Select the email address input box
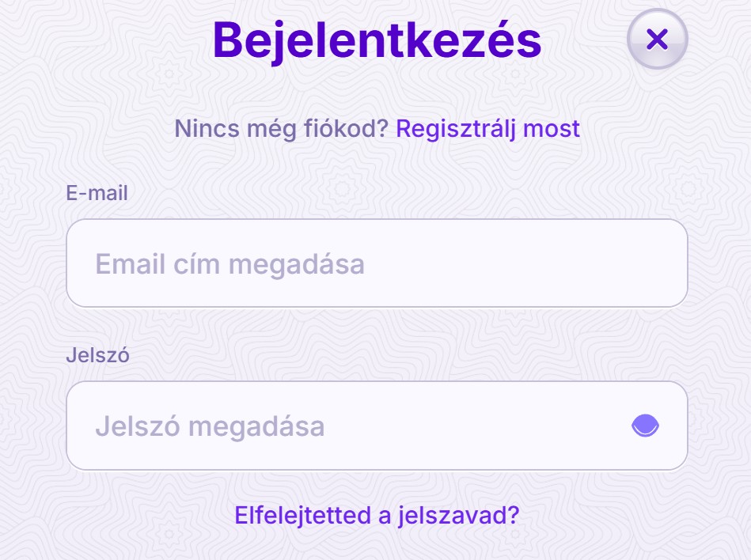 click(x=377, y=263)
